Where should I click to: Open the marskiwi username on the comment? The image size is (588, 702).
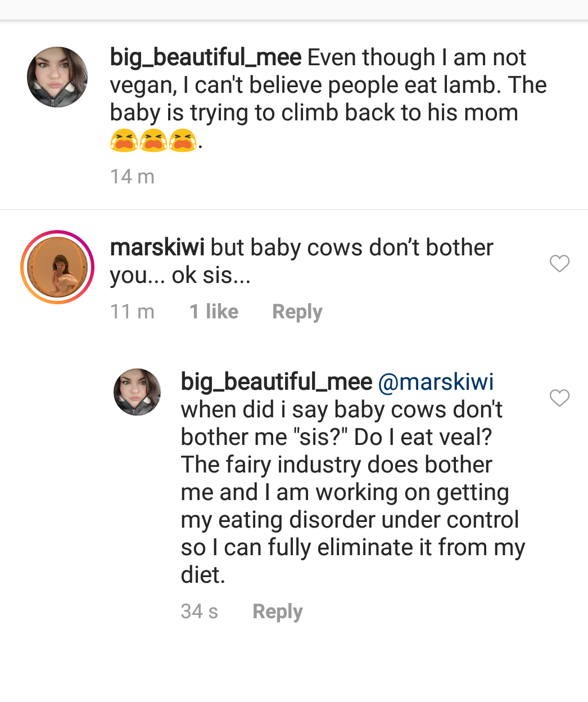(x=157, y=247)
